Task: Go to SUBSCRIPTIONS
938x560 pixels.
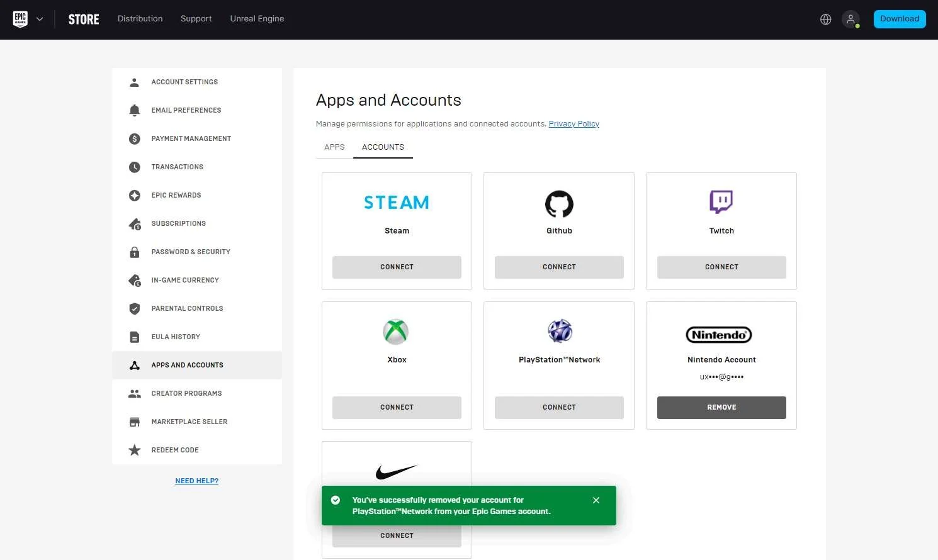Action: pos(197,224)
